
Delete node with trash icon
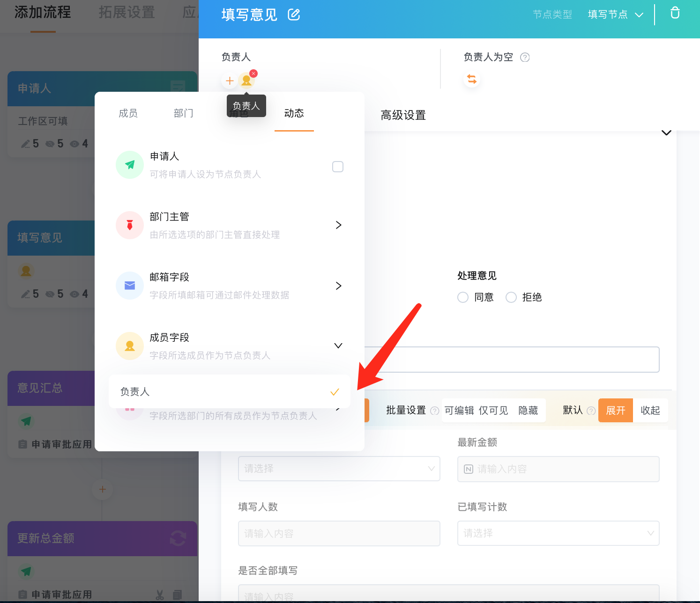675,13
